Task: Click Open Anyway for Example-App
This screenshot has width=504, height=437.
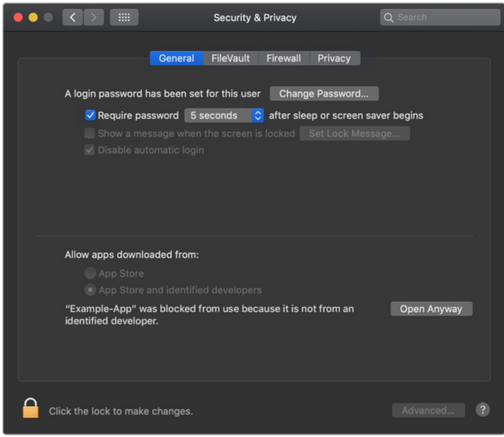Action: pos(431,309)
